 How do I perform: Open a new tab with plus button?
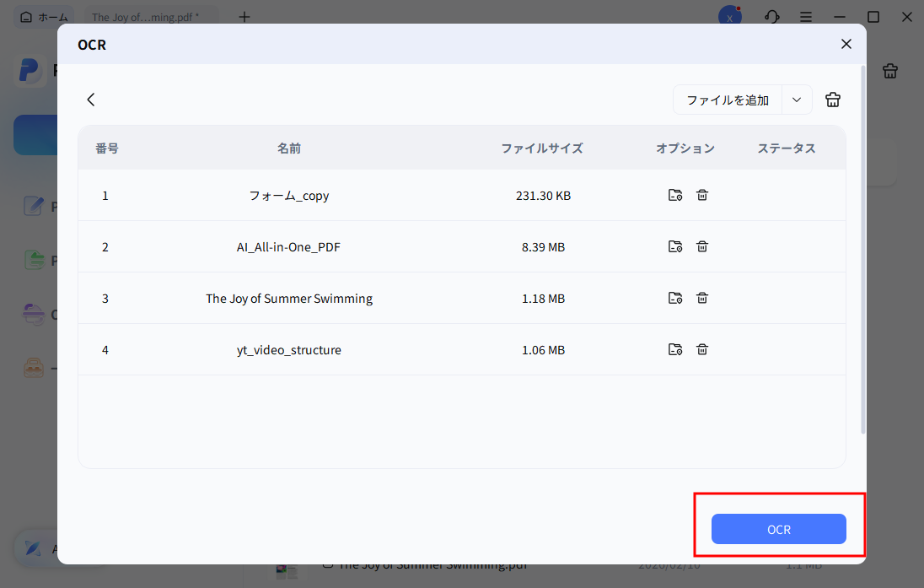[x=244, y=17]
